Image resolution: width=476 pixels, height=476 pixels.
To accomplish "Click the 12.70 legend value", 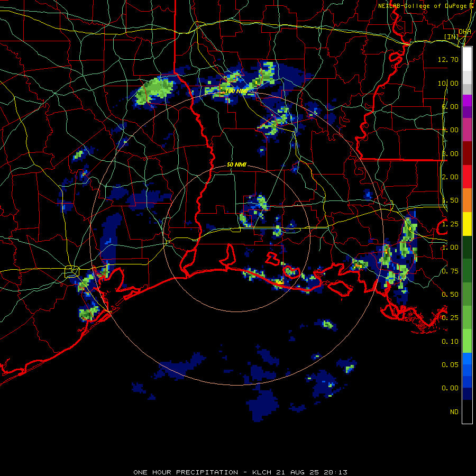I will tap(448, 59).
